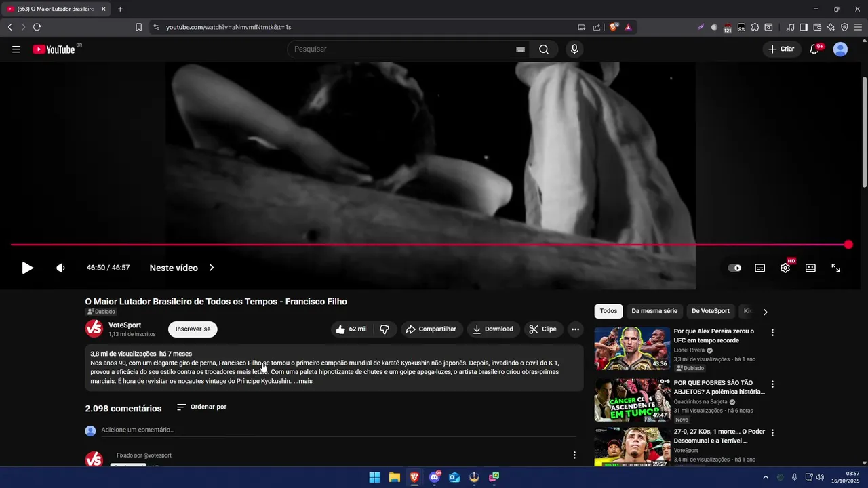Screen dimensions: 868x488
Task: Share the video via Compartilhar
Action: pos(432,329)
